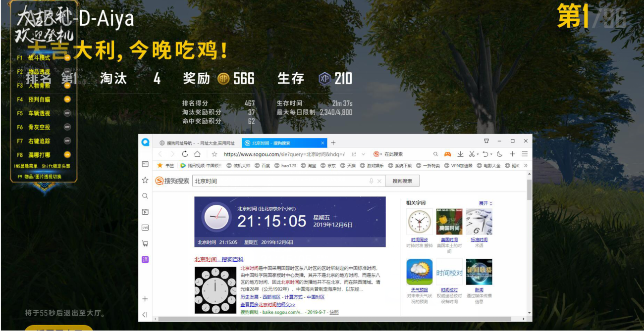The image size is (644, 331).
Task: Add a sidebar app with plus icon
Action: [x=145, y=299]
